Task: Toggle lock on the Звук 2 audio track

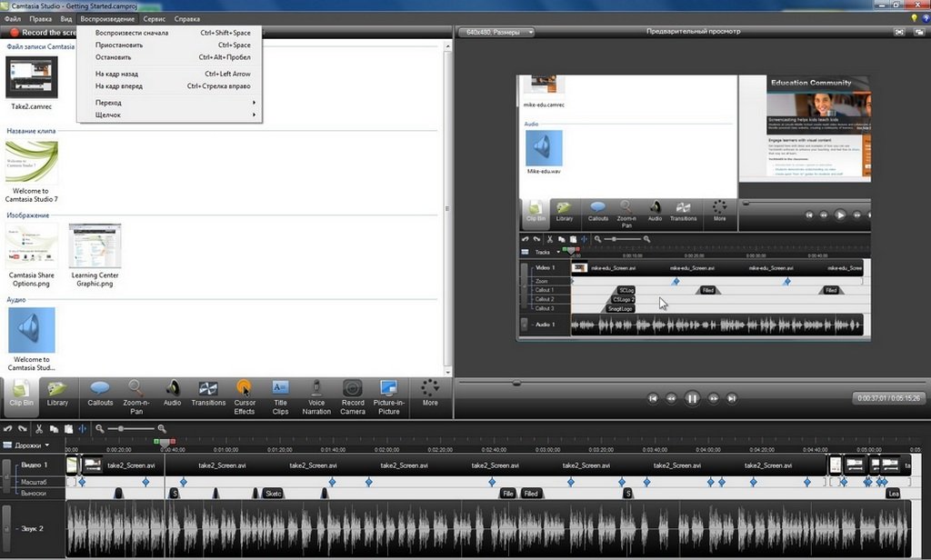Action: click(x=5, y=528)
